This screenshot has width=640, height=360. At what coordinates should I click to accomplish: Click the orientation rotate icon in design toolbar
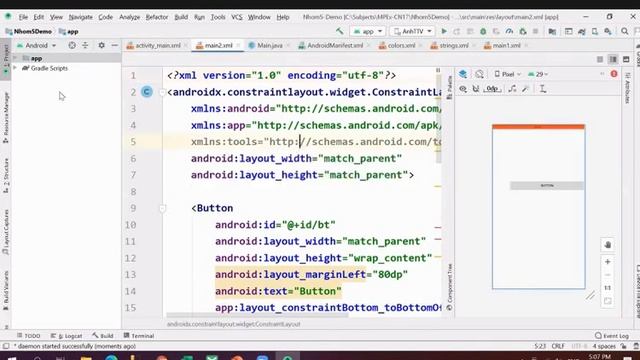tap(479, 74)
